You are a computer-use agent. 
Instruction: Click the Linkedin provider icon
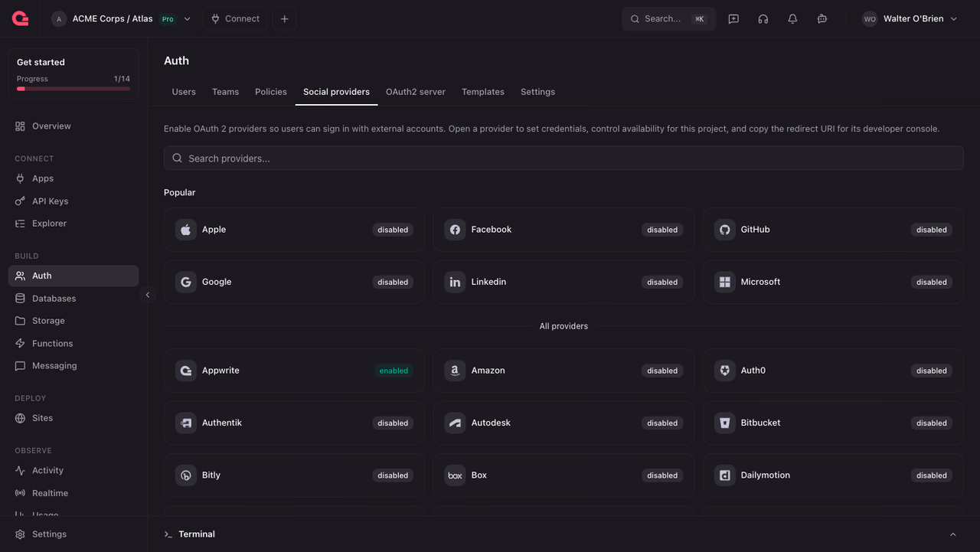pyautogui.click(x=455, y=282)
